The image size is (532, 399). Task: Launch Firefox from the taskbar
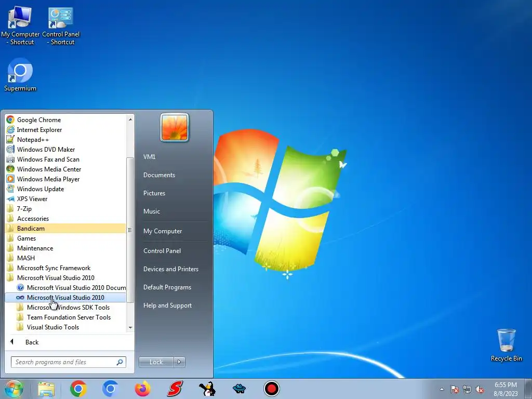click(142, 389)
